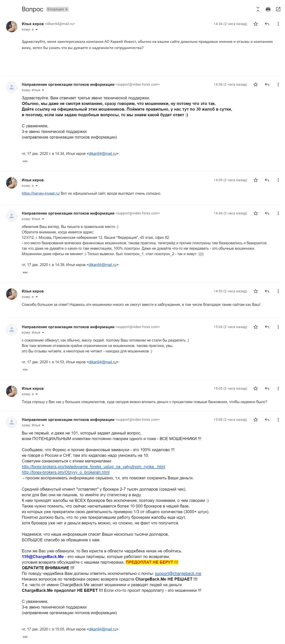Expand recipient details on 15:08 message
This screenshot has width=285, height=644.
click(x=43, y=425)
